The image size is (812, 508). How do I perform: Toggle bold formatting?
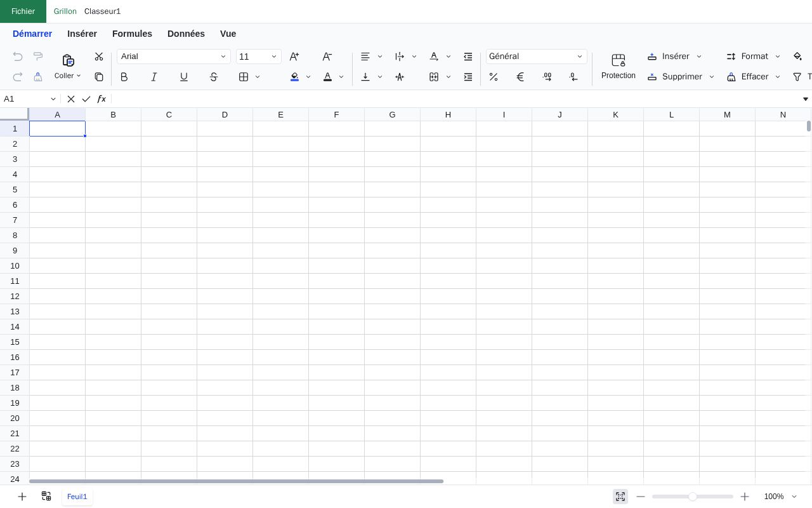(124, 77)
